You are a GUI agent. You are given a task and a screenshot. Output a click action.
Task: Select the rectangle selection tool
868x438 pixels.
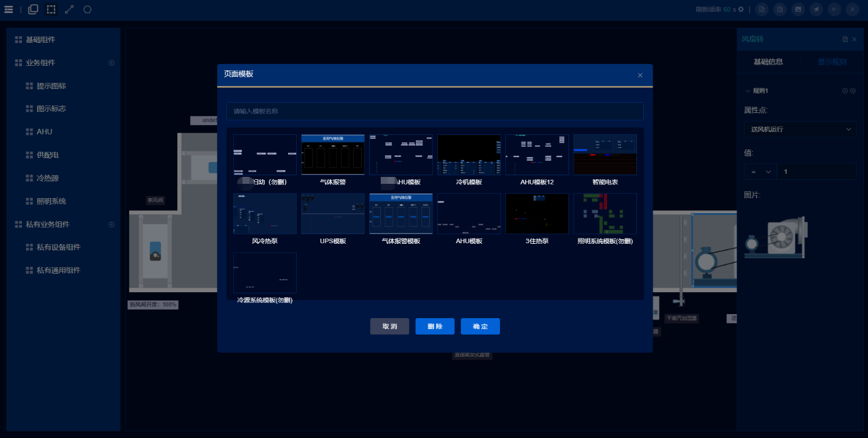(51, 9)
